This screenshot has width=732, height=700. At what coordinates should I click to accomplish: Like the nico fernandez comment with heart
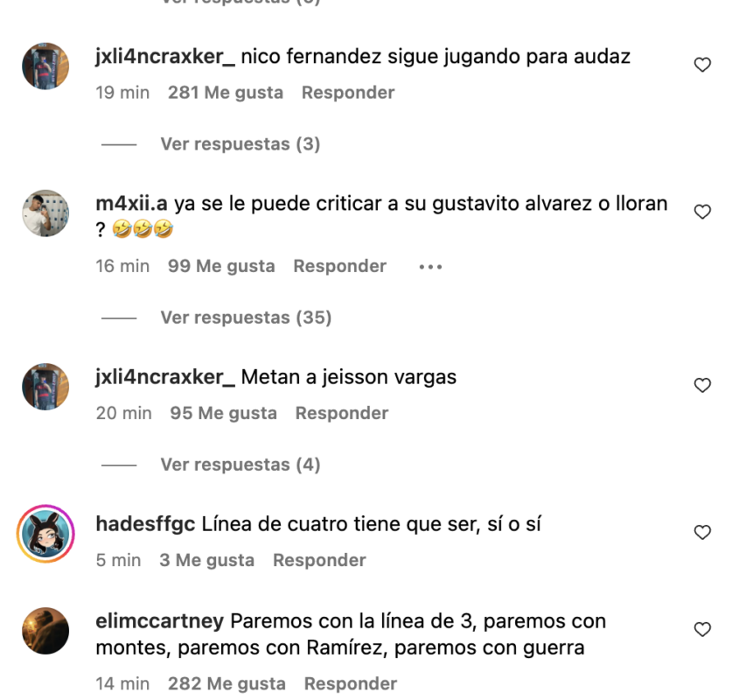click(x=702, y=65)
